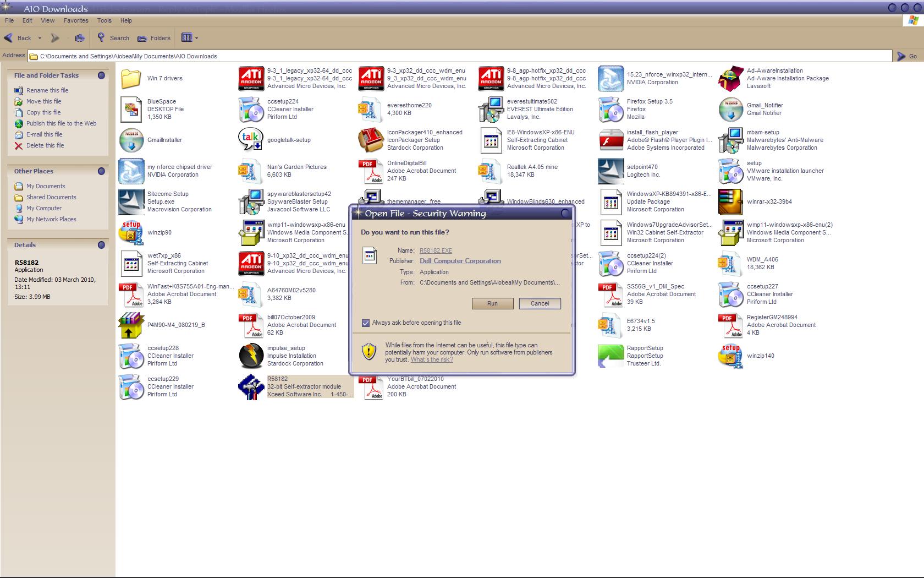Viewport: 924px width, 578px height.
Task: Select the everestultimate502 icon
Action: click(491, 109)
